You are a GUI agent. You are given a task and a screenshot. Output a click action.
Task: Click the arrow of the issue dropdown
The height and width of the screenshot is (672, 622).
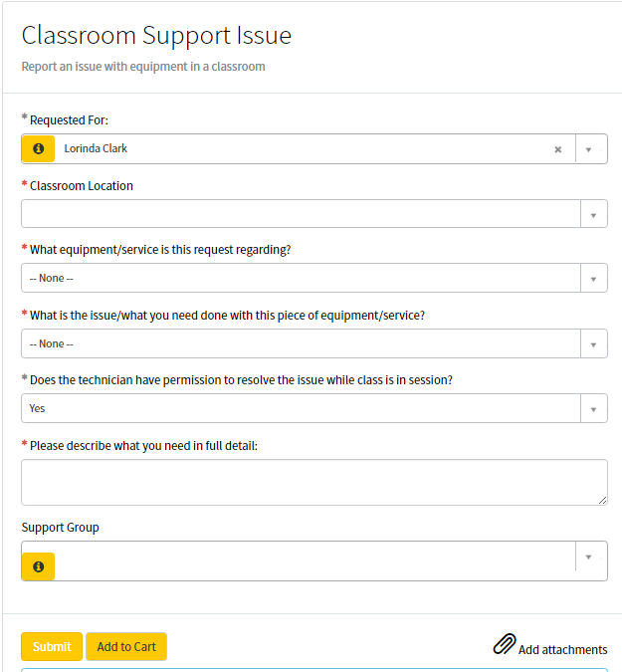(594, 343)
